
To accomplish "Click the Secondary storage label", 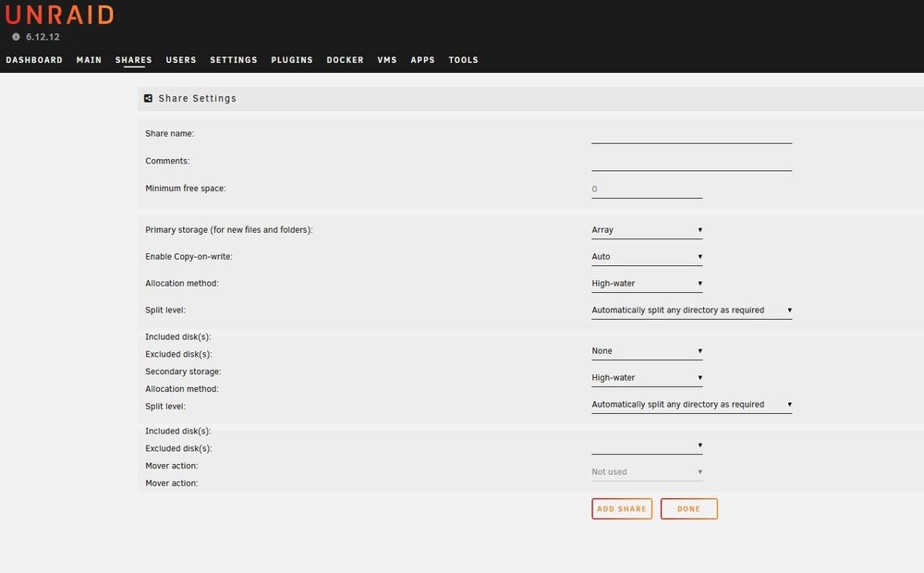I will click(x=183, y=372).
